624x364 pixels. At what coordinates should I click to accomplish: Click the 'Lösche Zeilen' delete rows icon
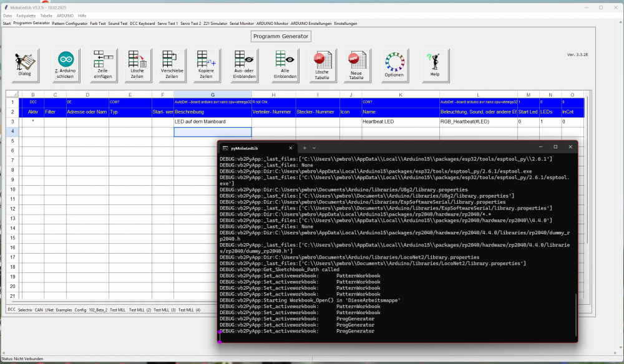[138, 65]
